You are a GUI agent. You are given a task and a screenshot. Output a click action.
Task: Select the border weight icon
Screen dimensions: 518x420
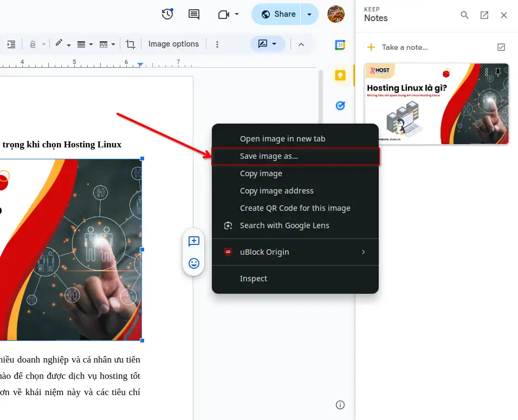(81, 44)
